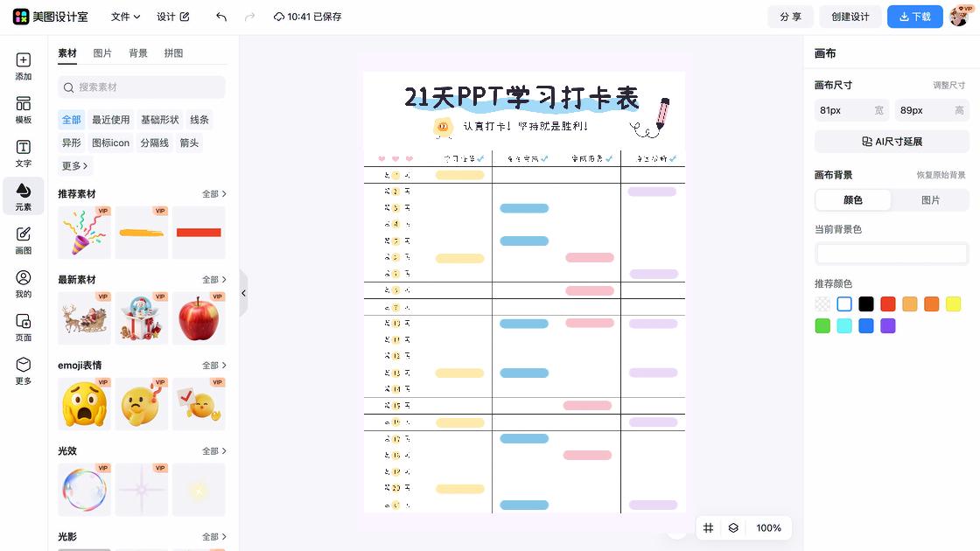Click the 搜索素材 search field

pyautogui.click(x=141, y=87)
